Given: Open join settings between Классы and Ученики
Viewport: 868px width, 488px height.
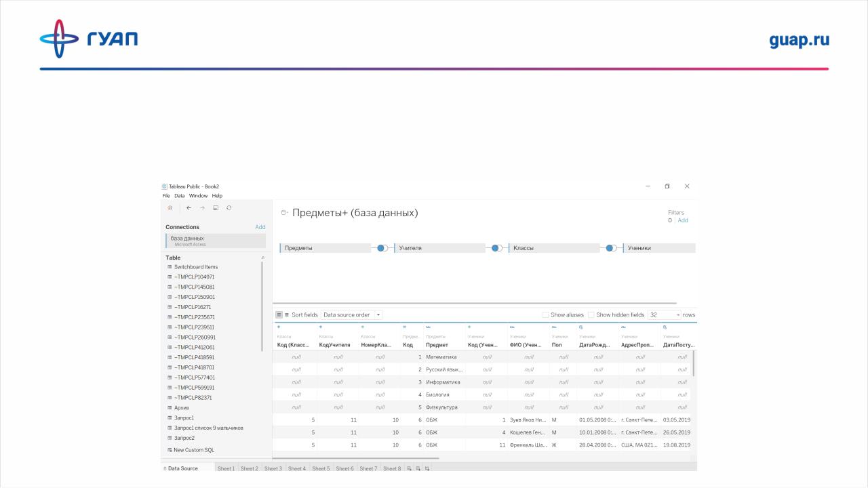Looking at the screenshot, I should tap(611, 248).
